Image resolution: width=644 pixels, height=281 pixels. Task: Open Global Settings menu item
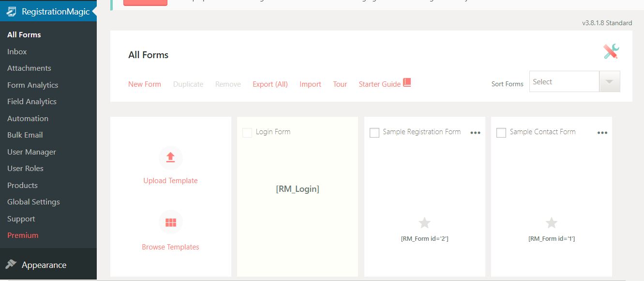coord(33,202)
